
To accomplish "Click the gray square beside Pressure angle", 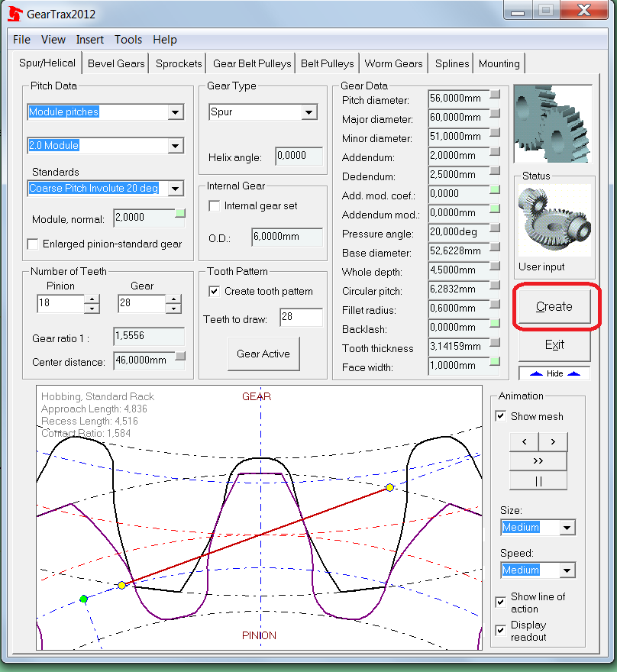I will click(495, 228).
